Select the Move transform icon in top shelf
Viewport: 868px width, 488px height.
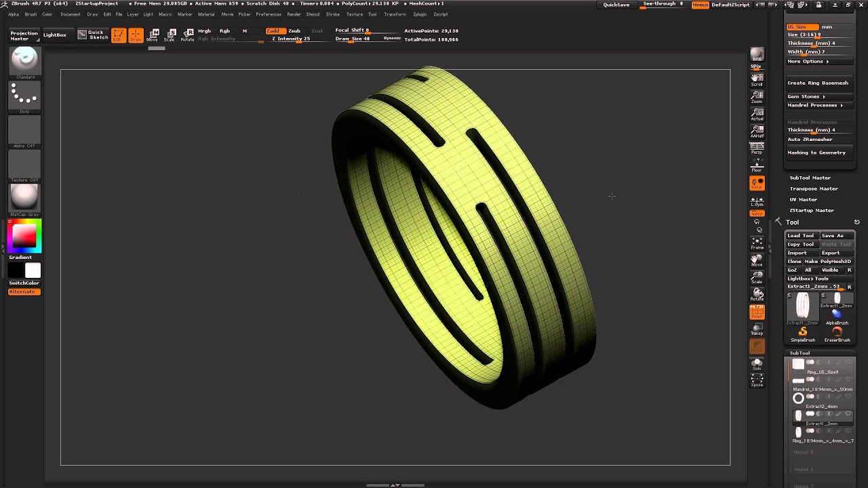click(x=153, y=35)
